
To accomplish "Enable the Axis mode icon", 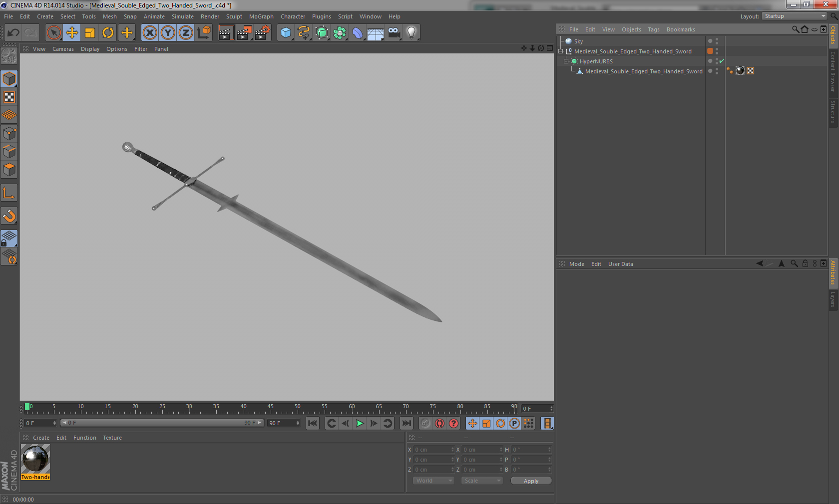I will click(9, 193).
